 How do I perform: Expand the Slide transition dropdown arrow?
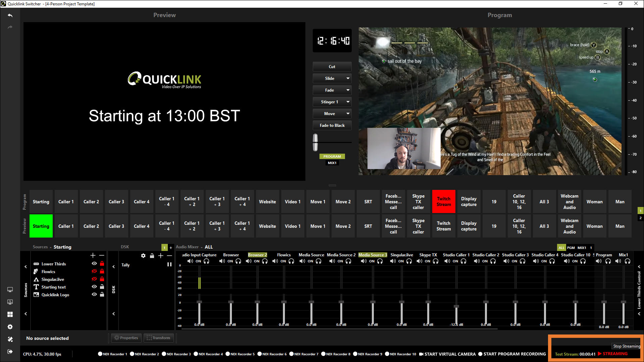(x=348, y=79)
